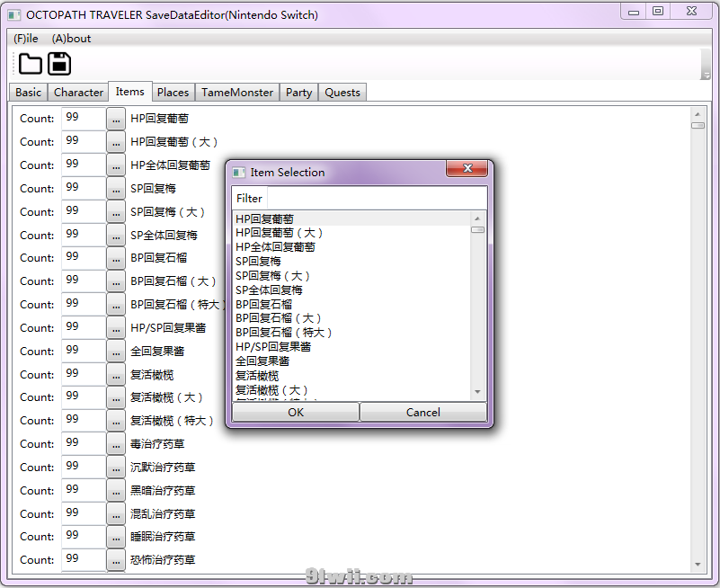
Task: Click the dialog list scroll-down arrow
Action: (x=477, y=392)
